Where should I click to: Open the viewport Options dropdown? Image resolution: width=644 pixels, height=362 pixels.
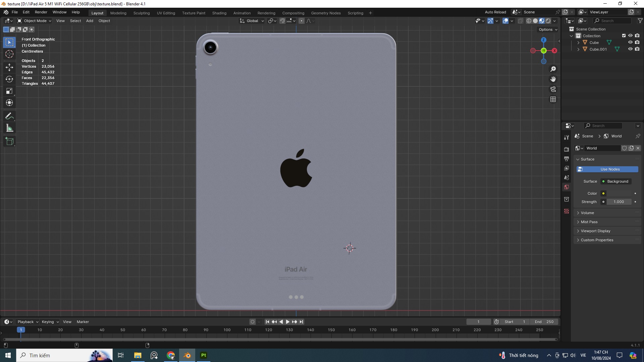548,29
